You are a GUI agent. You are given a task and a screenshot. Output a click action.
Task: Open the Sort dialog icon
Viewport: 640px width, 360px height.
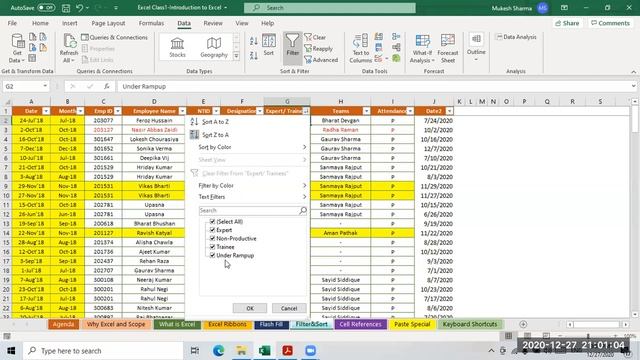(x=269, y=45)
